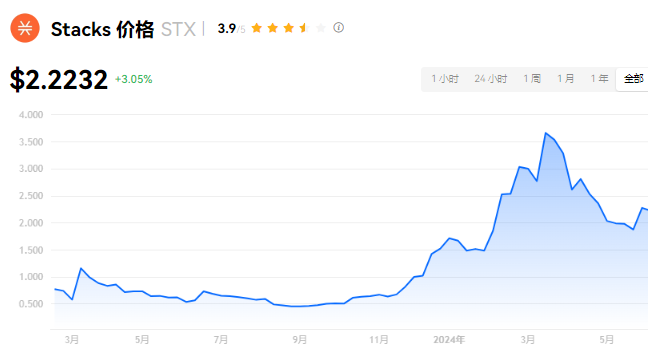Click the STX ticker symbol

pos(178,29)
